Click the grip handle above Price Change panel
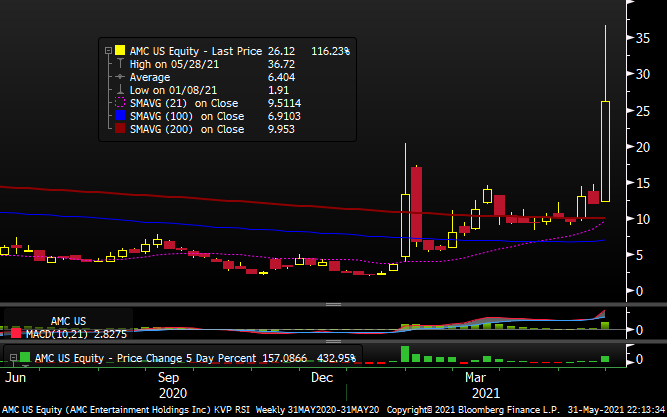The width and height of the screenshot is (667, 417). pyautogui.click(x=334, y=341)
